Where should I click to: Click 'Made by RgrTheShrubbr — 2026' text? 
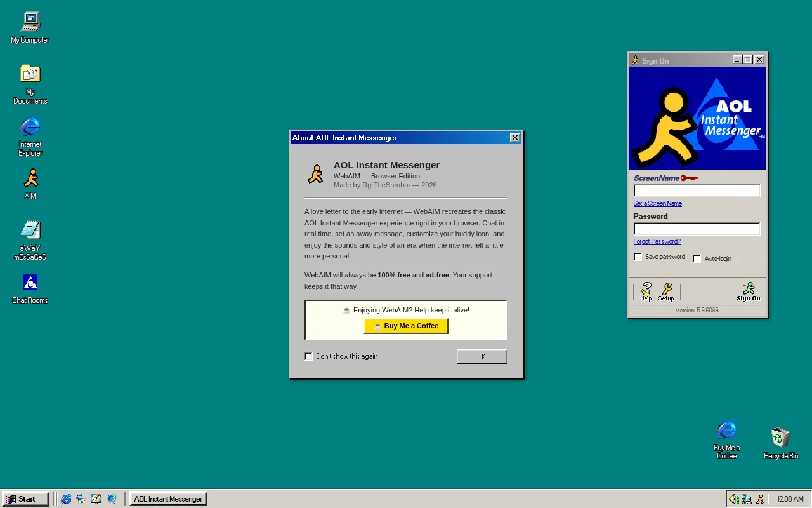(x=385, y=185)
